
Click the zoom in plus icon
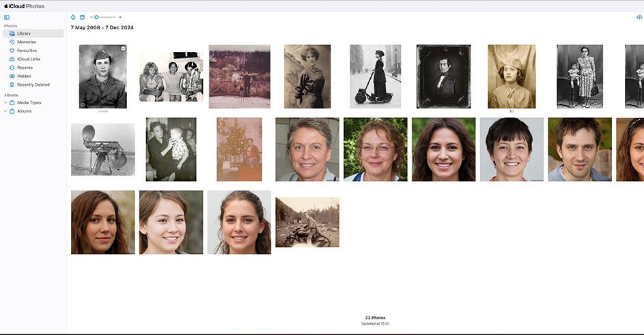(x=120, y=17)
